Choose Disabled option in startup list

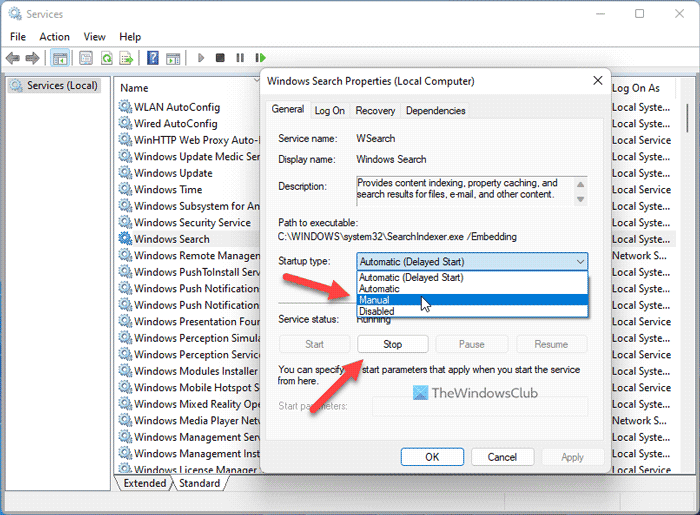coord(472,311)
